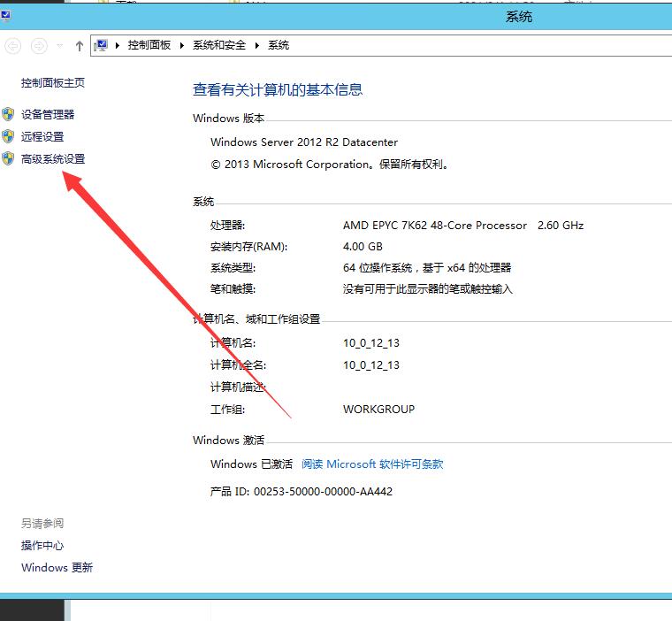Open Windows 更新 in the sidebar

point(57,568)
